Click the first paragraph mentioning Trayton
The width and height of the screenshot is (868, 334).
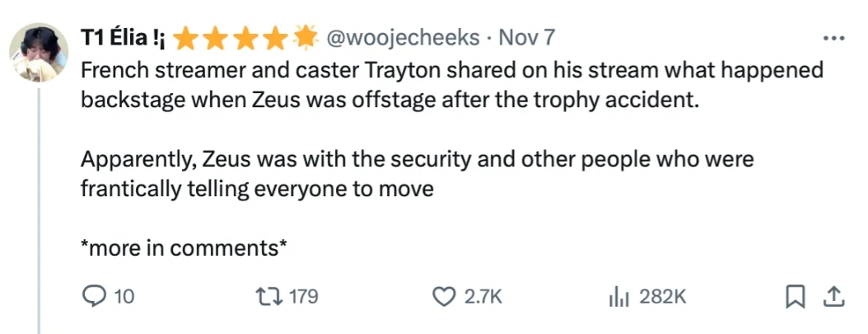click(451, 85)
